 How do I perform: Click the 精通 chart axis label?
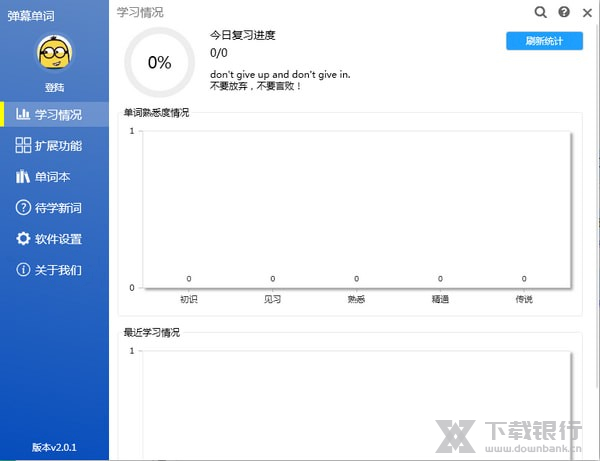(440, 298)
